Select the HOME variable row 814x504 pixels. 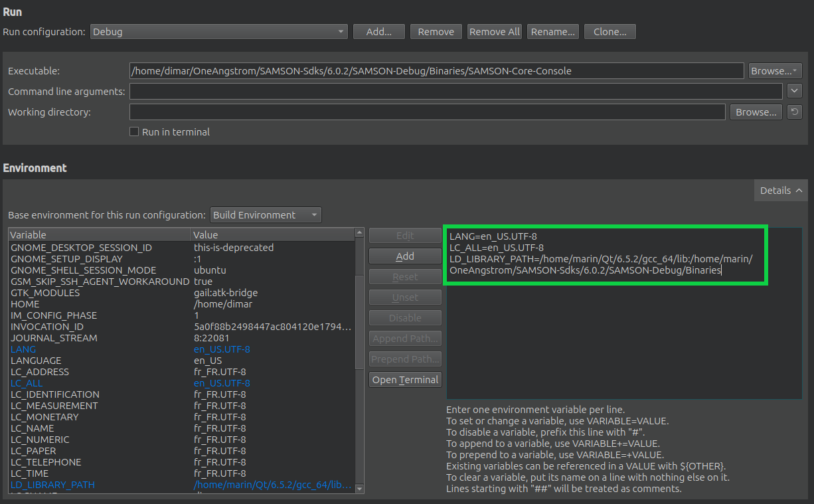click(x=25, y=303)
